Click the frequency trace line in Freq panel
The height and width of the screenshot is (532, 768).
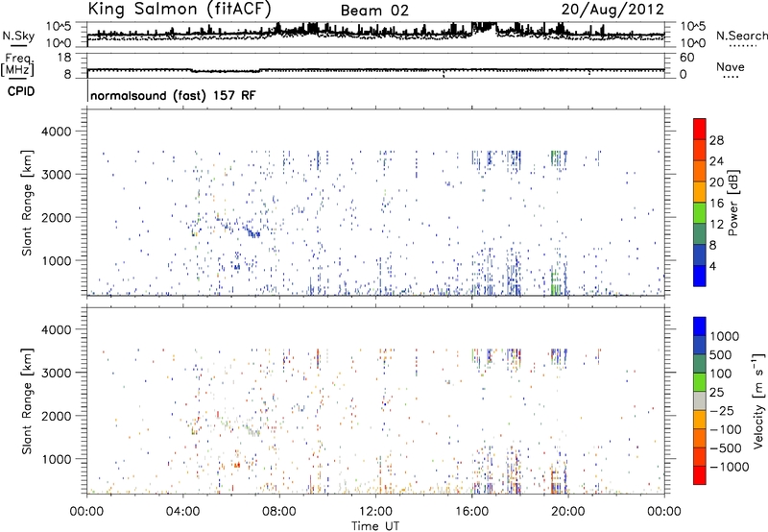pos(375,70)
